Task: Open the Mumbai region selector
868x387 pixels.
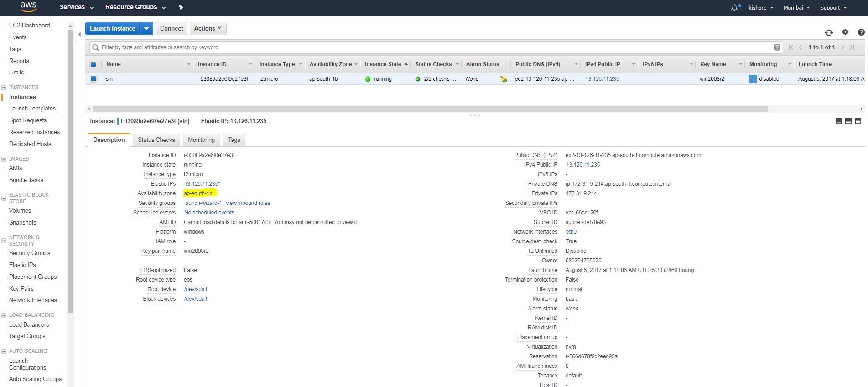Action: tap(796, 8)
